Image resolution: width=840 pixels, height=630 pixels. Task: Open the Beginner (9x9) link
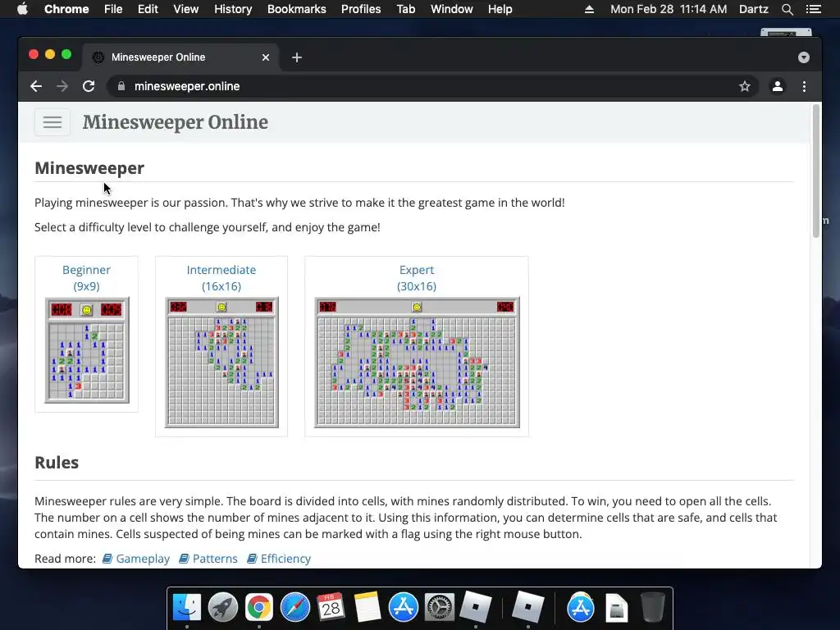click(x=86, y=278)
